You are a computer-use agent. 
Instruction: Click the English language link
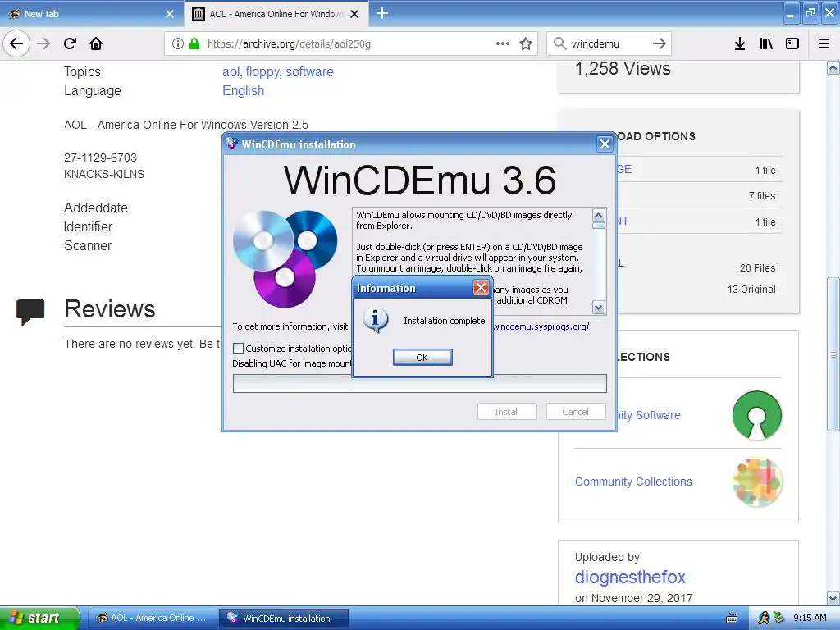pyautogui.click(x=243, y=90)
